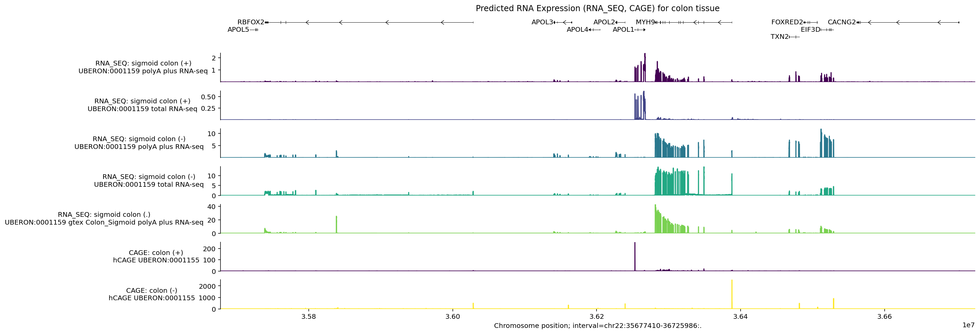980x334 pixels.
Task: Click the APOL3 gene label
Action: [x=542, y=22]
